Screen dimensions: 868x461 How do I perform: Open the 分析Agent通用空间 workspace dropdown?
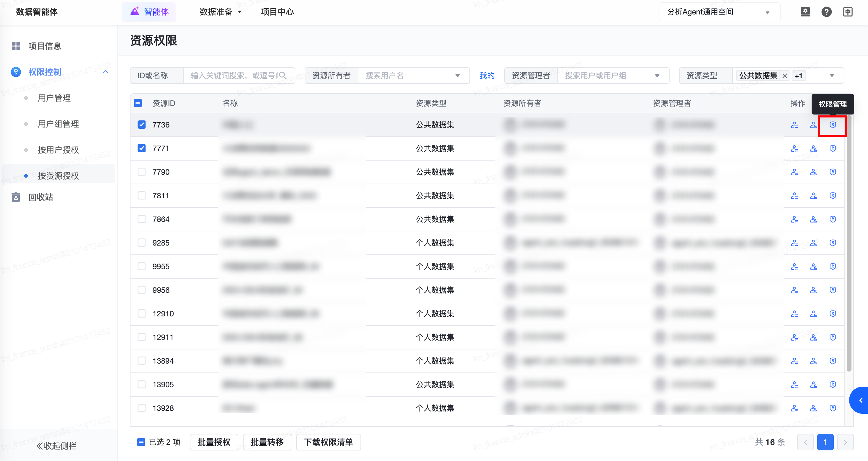pyautogui.click(x=719, y=12)
